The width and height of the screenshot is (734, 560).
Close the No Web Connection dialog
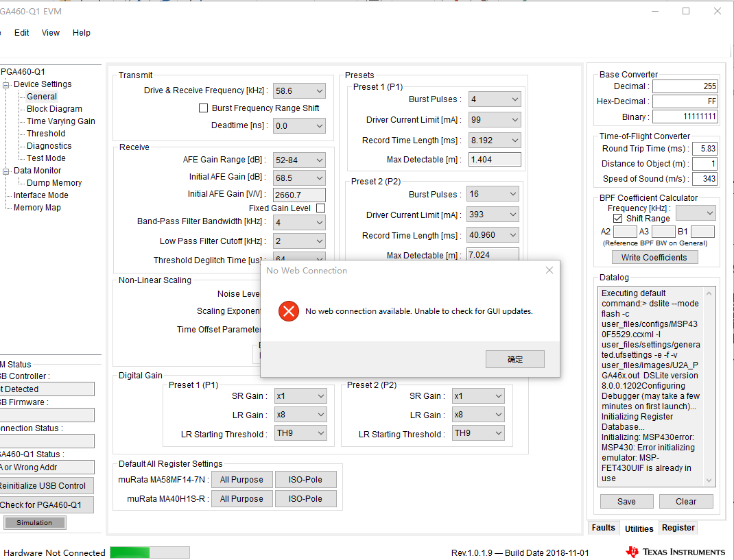pos(549,271)
